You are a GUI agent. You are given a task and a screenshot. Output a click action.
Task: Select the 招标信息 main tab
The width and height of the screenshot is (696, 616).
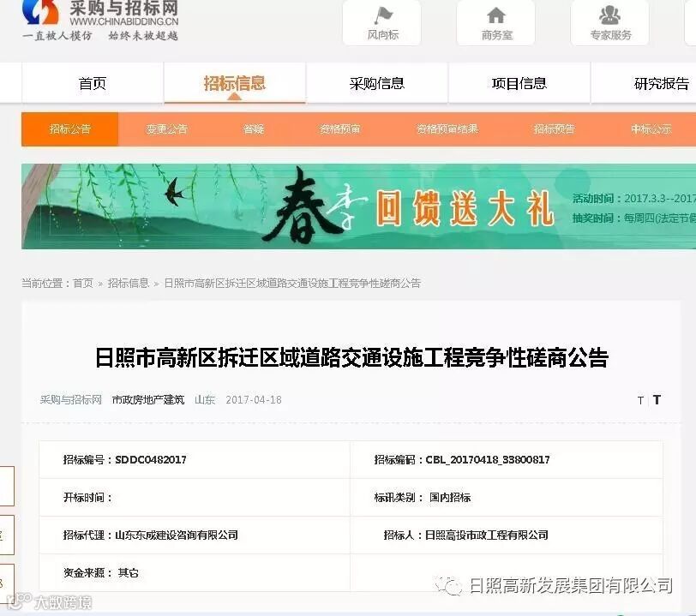click(x=234, y=83)
